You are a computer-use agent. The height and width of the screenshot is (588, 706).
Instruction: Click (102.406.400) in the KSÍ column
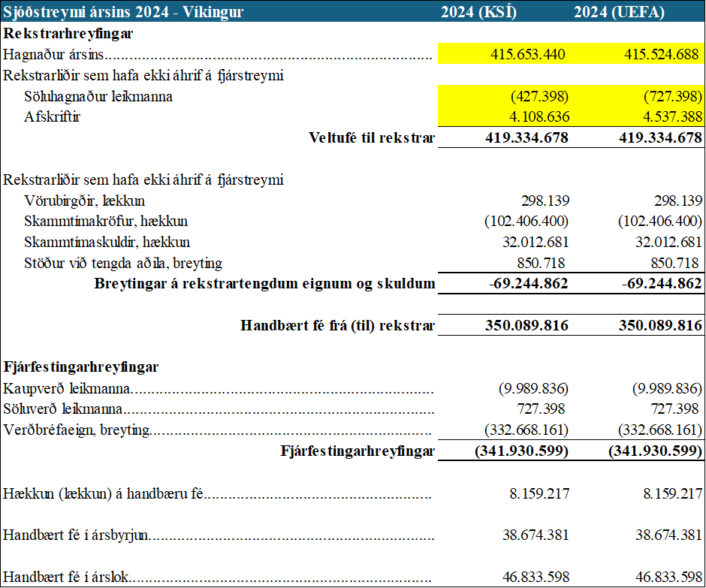click(526, 222)
